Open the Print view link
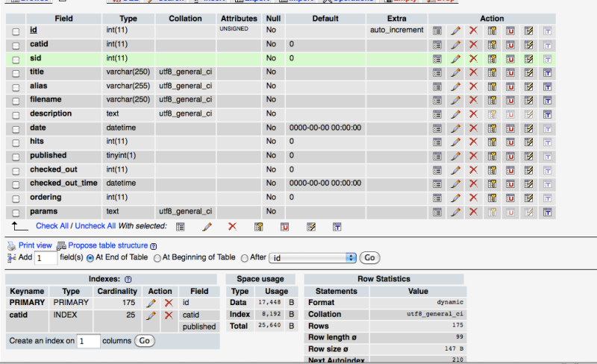 point(35,245)
